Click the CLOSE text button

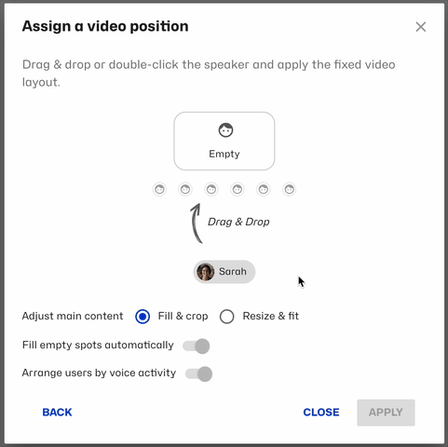click(x=321, y=412)
